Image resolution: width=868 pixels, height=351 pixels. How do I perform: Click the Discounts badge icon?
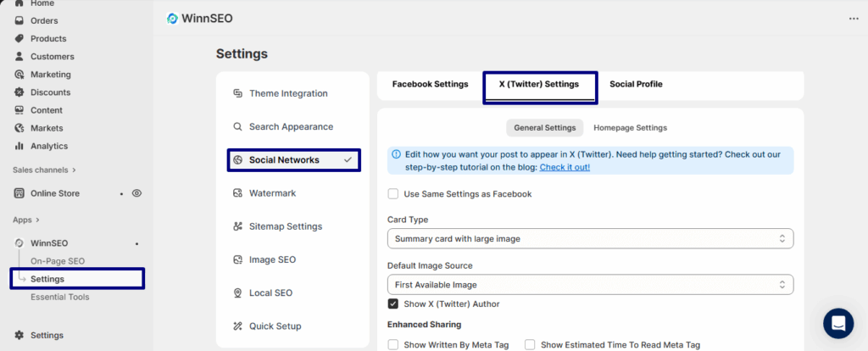(19, 92)
